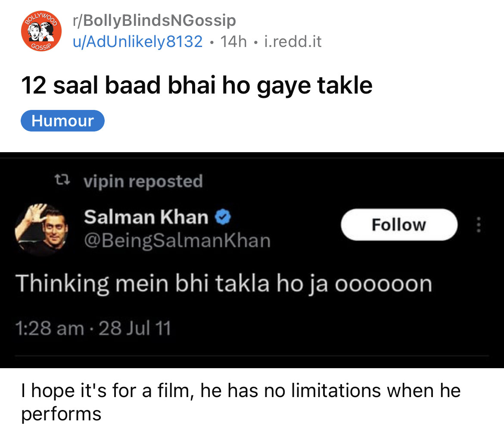Screen dimensions: 504x432
Task: Visit u/AdUnlikely8132 user profile
Action: (137, 41)
